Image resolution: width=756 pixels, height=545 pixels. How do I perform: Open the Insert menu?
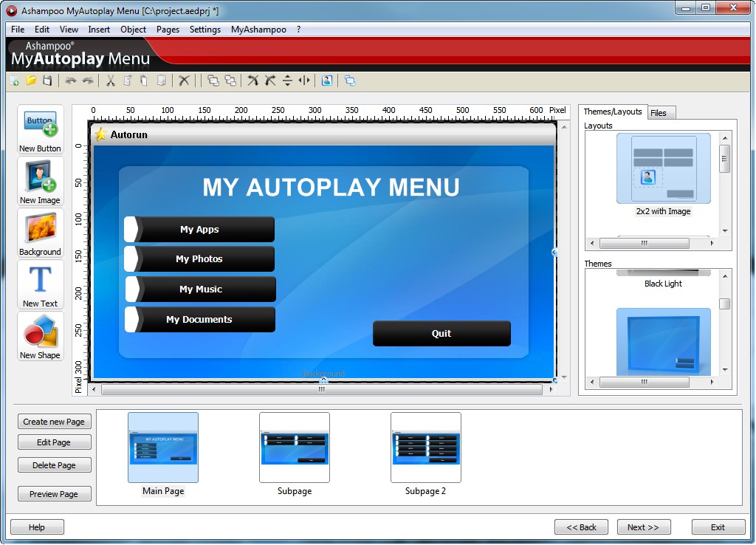click(99, 30)
